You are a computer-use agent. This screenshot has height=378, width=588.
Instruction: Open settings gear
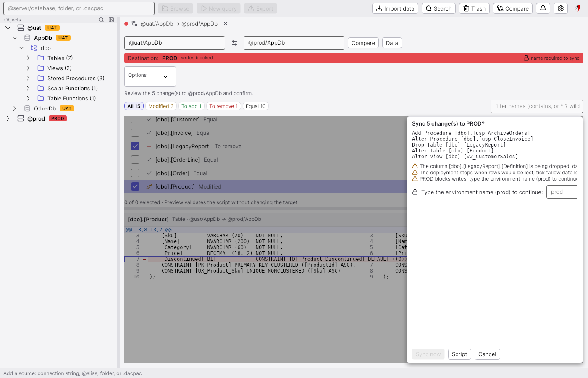561,8
